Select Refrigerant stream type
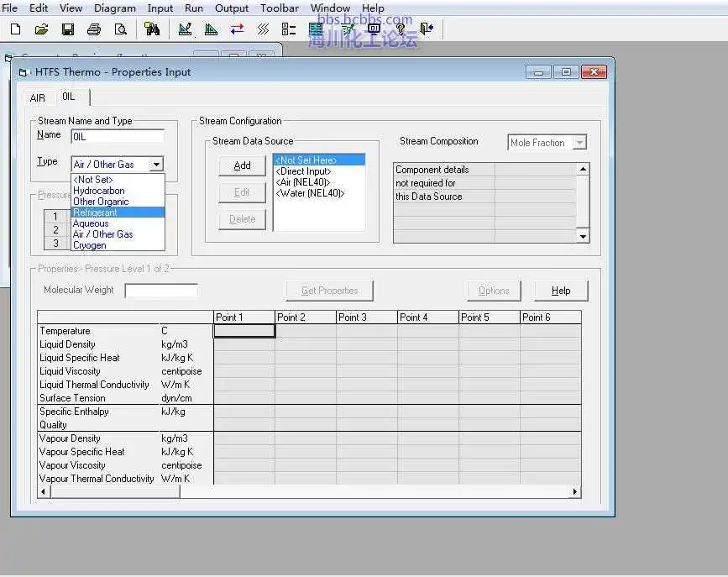728x577 pixels. pos(118,212)
